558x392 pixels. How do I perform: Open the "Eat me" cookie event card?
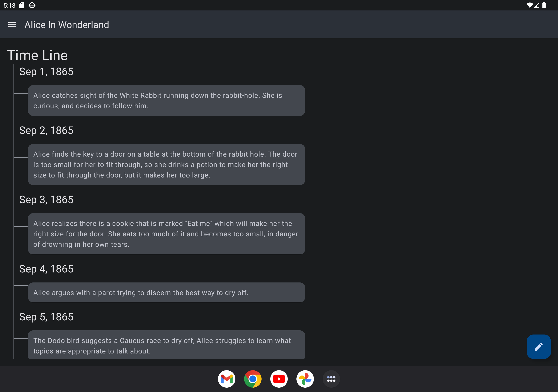point(166,234)
